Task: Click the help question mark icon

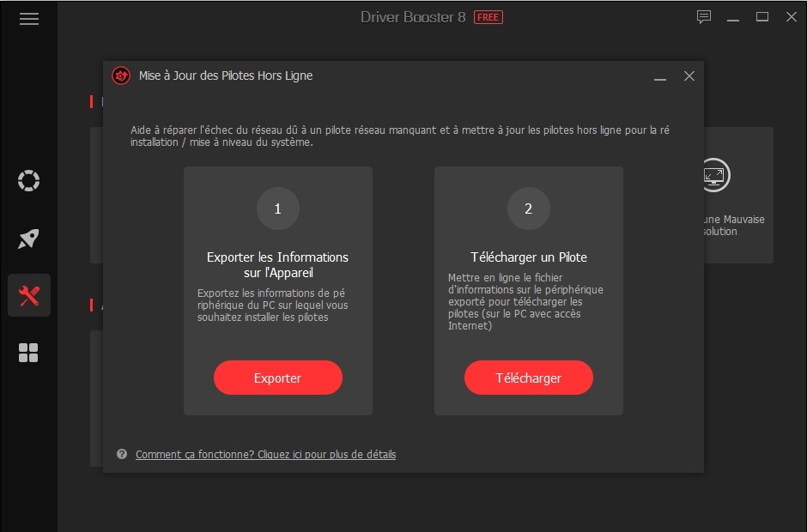Action: [x=122, y=454]
